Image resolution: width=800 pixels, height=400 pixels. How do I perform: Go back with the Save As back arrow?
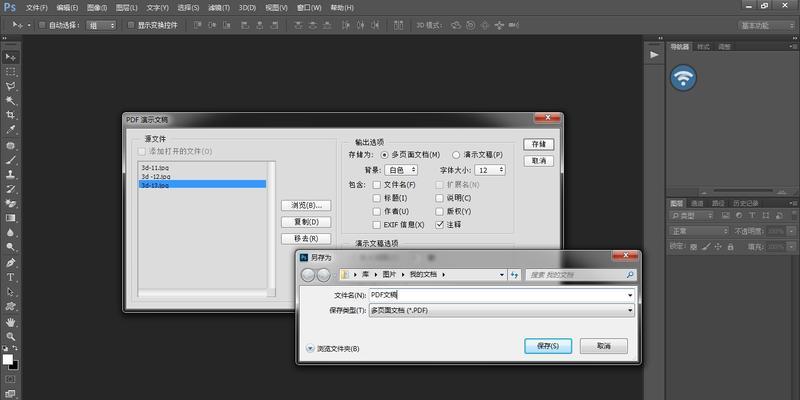coord(308,275)
